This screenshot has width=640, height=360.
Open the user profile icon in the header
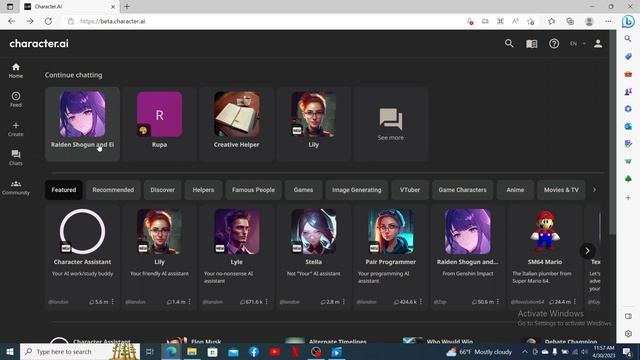(x=598, y=44)
